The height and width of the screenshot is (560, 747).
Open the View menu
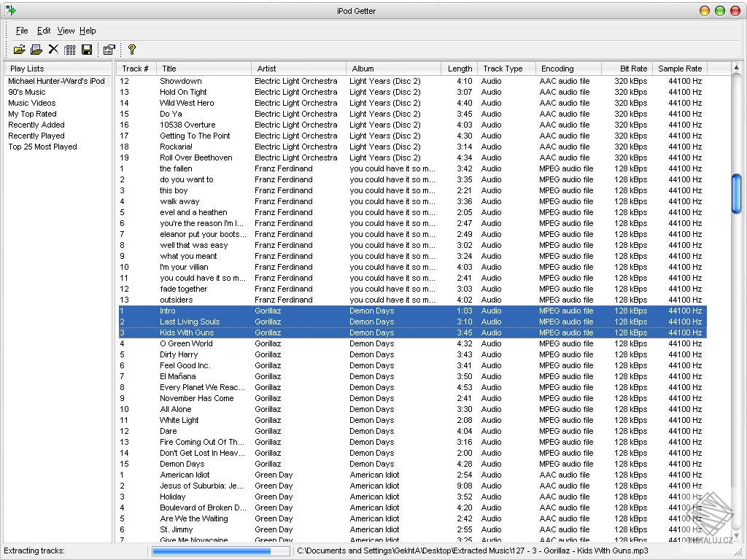[x=66, y=31]
